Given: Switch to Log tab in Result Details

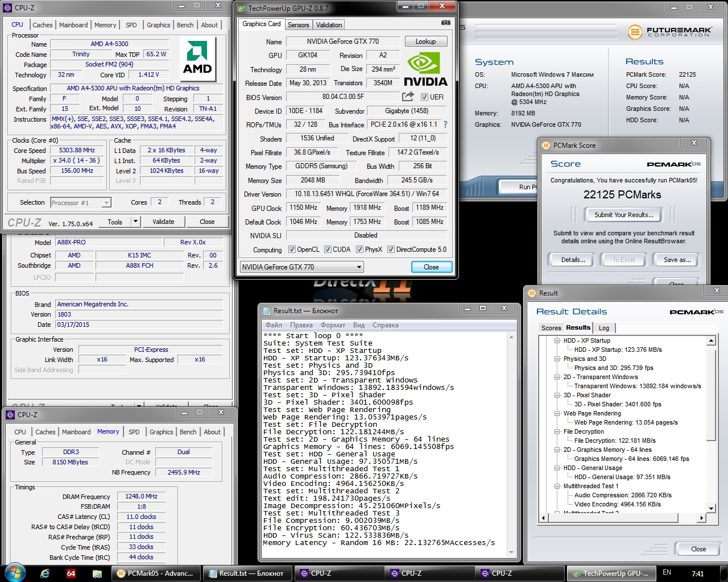Looking at the screenshot, I should pos(603,328).
